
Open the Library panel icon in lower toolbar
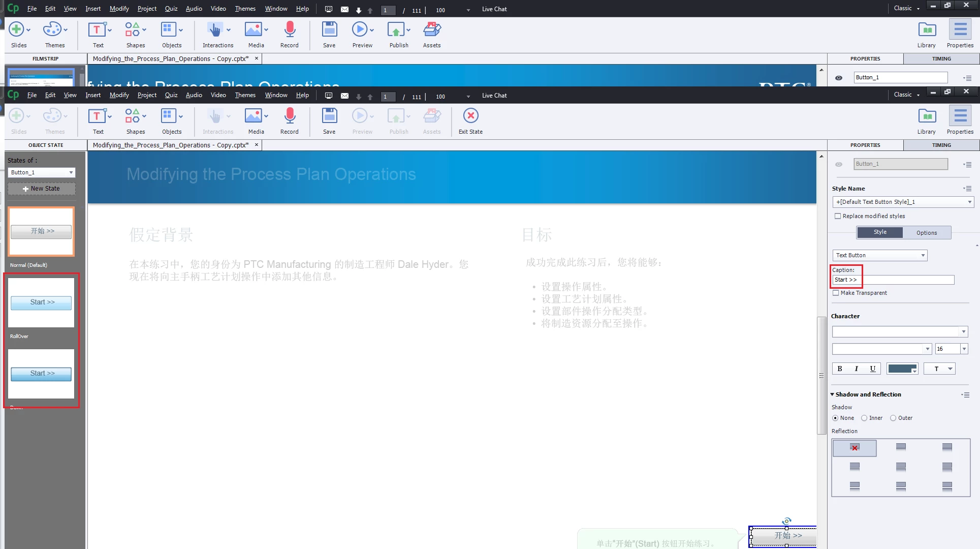926,116
